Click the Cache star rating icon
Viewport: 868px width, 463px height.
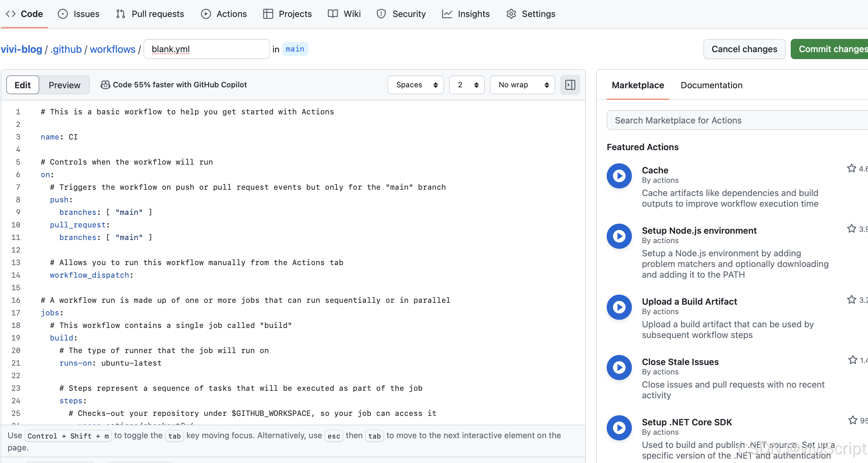(x=851, y=168)
